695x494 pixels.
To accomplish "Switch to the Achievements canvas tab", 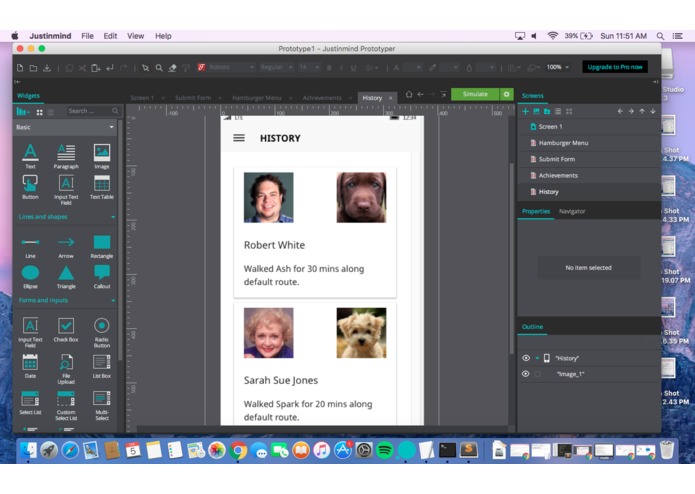I will pyautogui.click(x=322, y=98).
